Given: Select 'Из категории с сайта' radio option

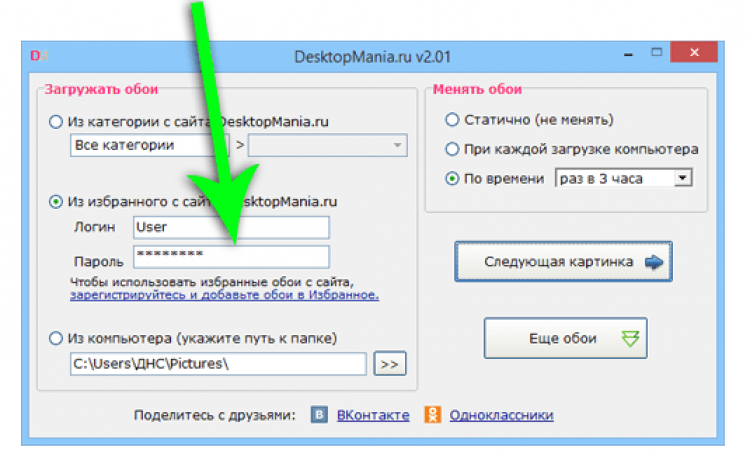Looking at the screenshot, I should click(x=56, y=122).
